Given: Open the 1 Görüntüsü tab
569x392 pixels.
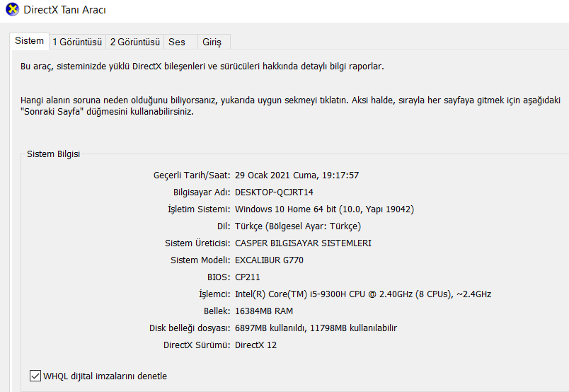Looking at the screenshot, I should click(x=77, y=42).
